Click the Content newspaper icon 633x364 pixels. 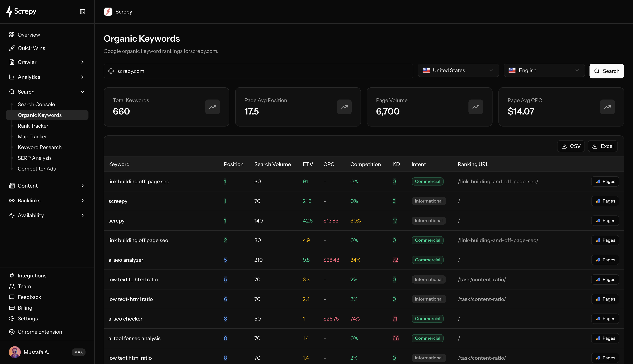[12, 186]
